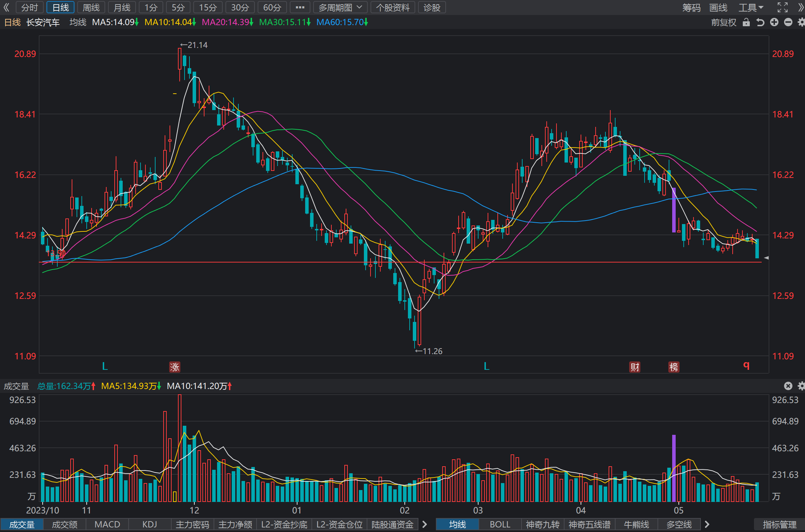
Task: Click the second cyan L marker near March
Action: pos(487,366)
